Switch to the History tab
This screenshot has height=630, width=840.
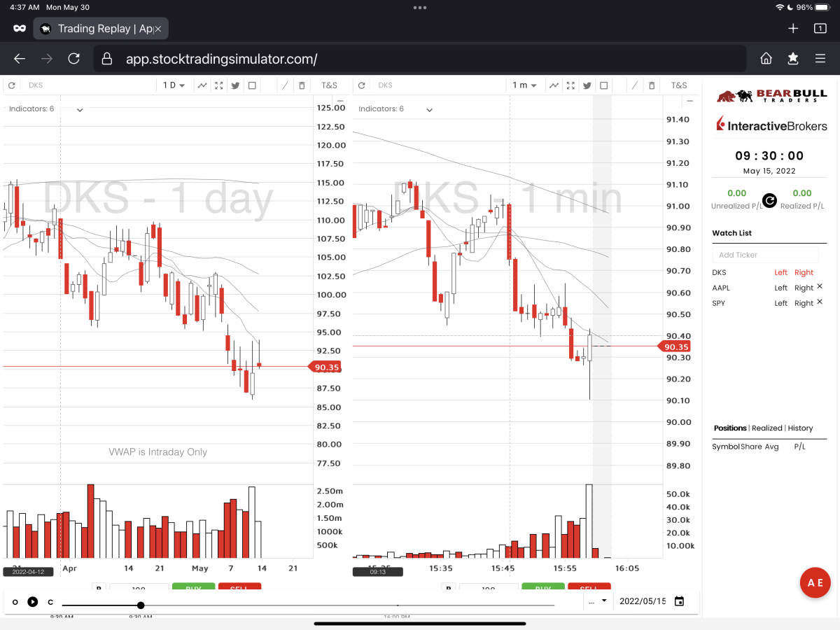(x=800, y=428)
